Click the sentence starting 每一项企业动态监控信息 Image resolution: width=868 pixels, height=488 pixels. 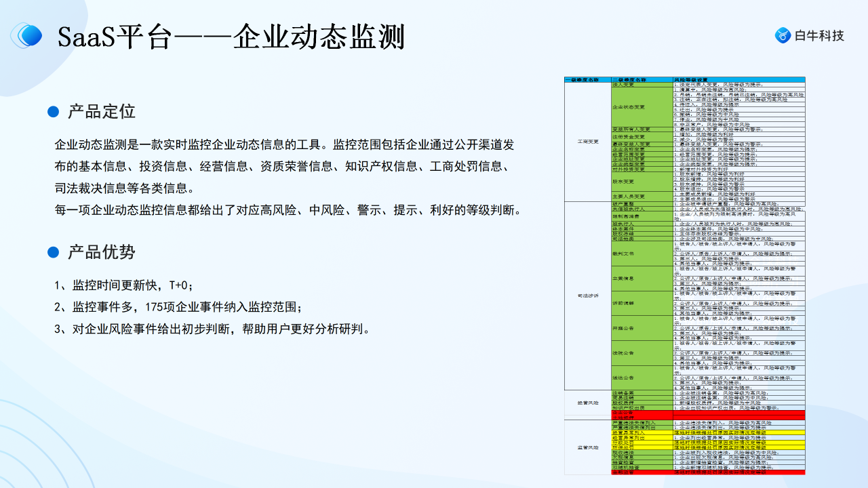pos(289,209)
